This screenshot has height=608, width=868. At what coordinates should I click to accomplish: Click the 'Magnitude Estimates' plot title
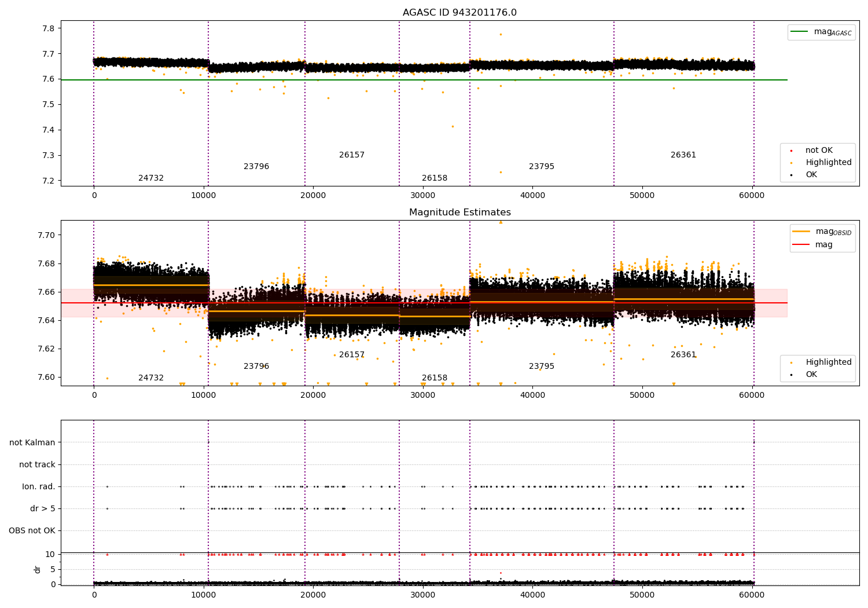(459, 213)
